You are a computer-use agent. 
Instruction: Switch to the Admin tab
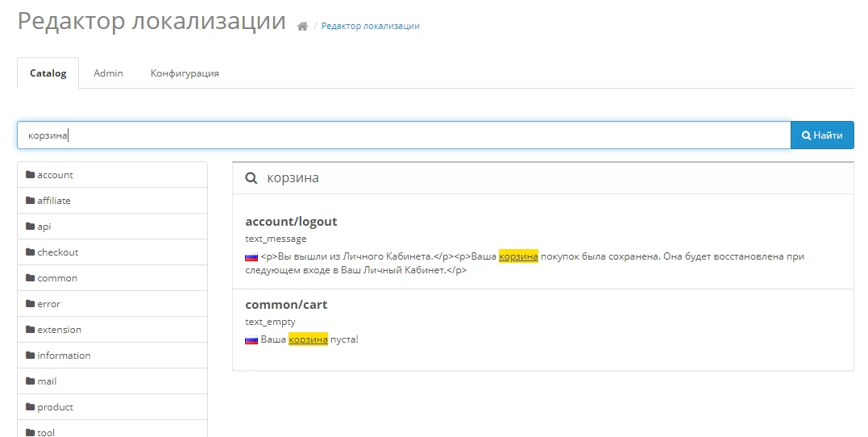tap(109, 73)
